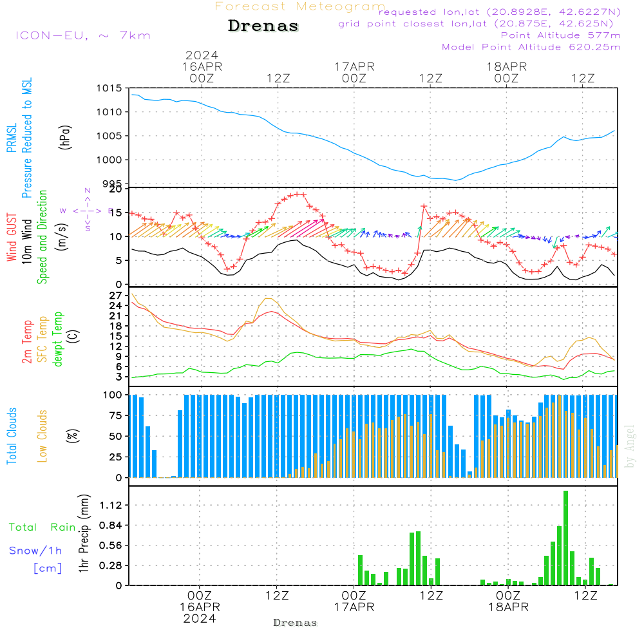Click the '1hr Precip (mm)' axis title
The width and height of the screenshot is (644, 644).
84,533
